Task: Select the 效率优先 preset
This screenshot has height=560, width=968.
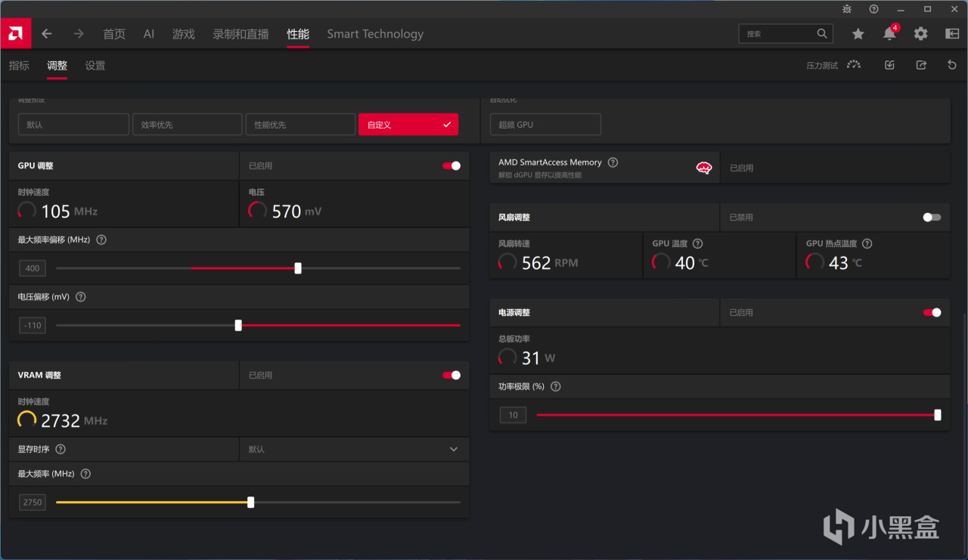Action: click(x=187, y=124)
